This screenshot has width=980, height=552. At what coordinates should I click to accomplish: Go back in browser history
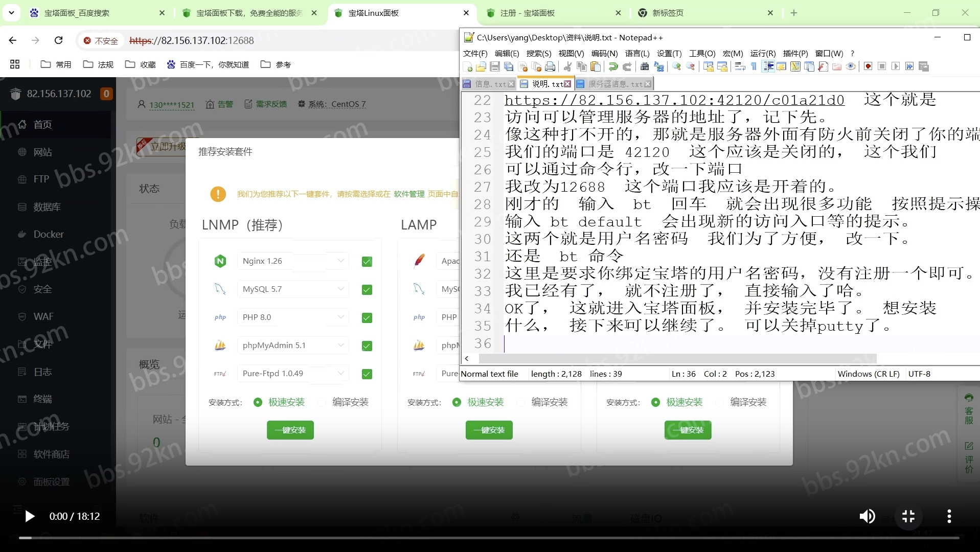click(13, 40)
